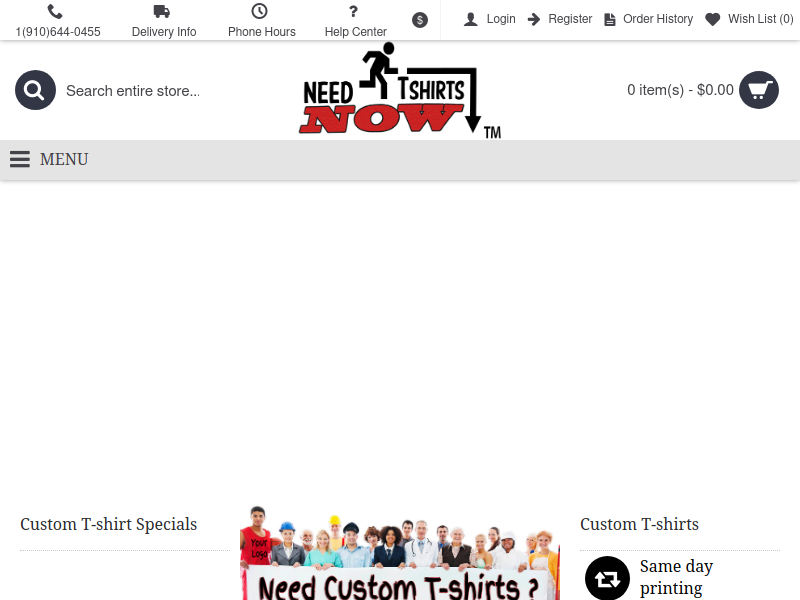Viewport: 800px width, 600px height.
Task: Click the arrow icon beside Register
Action: click(534, 19)
